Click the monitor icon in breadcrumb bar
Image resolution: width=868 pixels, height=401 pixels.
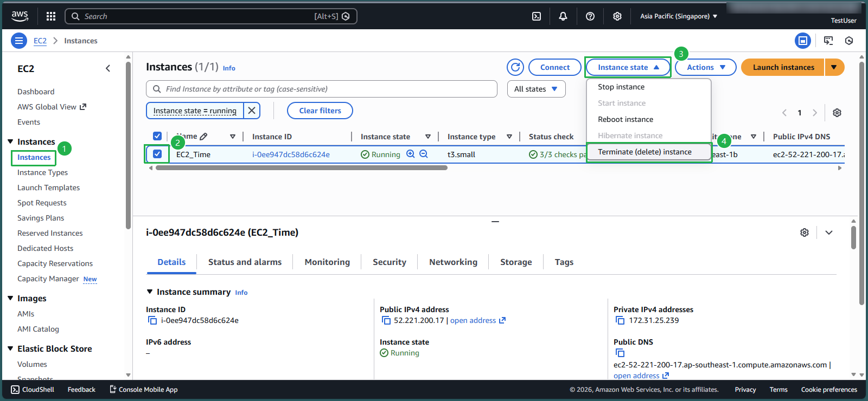click(828, 41)
